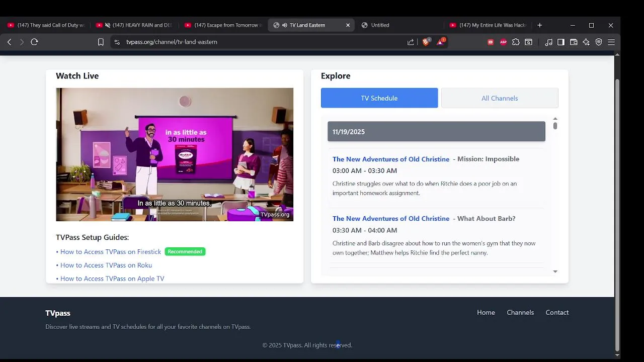This screenshot has width=644, height=362.
Task: Click the green Recommended badge
Action: point(185,252)
